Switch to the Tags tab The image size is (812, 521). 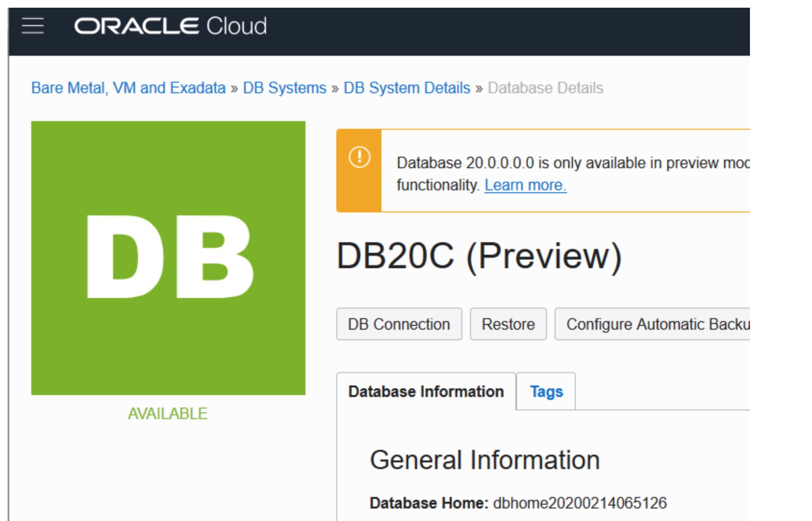(x=546, y=391)
